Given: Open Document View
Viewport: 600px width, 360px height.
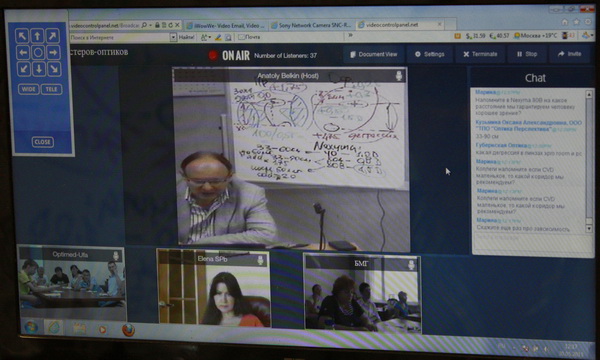Looking at the screenshot, I should [x=374, y=54].
